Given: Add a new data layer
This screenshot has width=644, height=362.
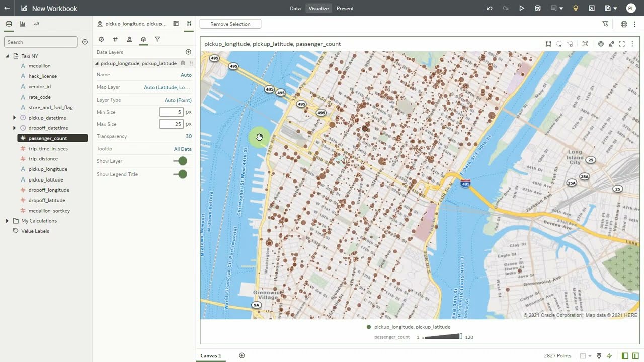Looking at the screenshot, I should [x=188, y=52].
